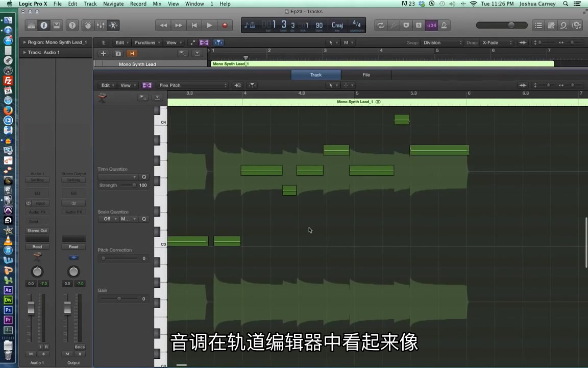588x368 pixels.
Task: Click the Read automation button on Audio 1
Action: (x=37, y=246)
